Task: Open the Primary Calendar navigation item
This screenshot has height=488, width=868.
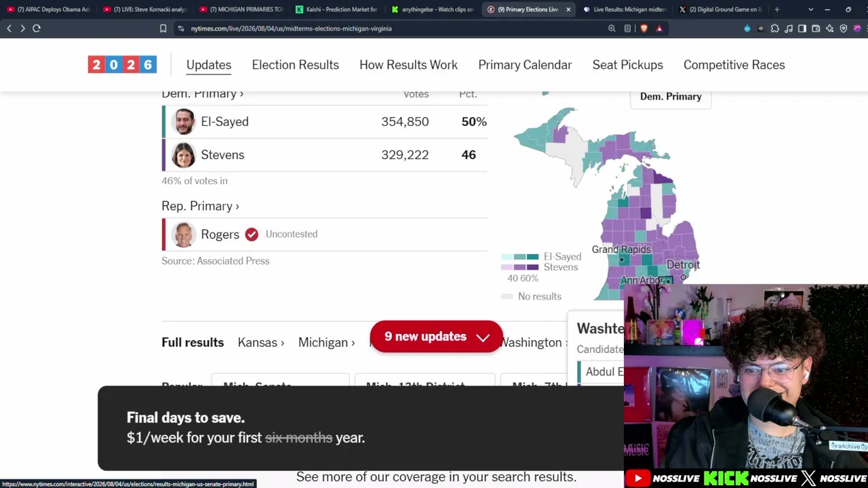Action: [x=525, y=65]
